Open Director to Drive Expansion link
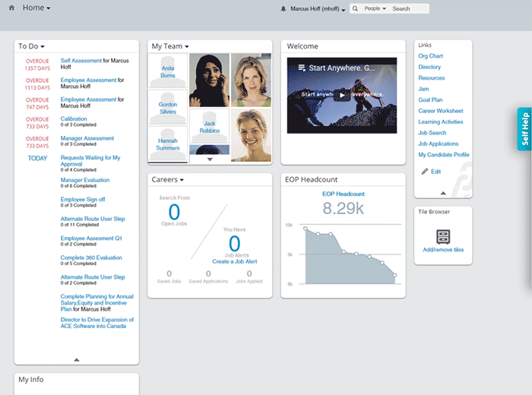This screenshot has height=395, width=532. click(x=97, y=322)
